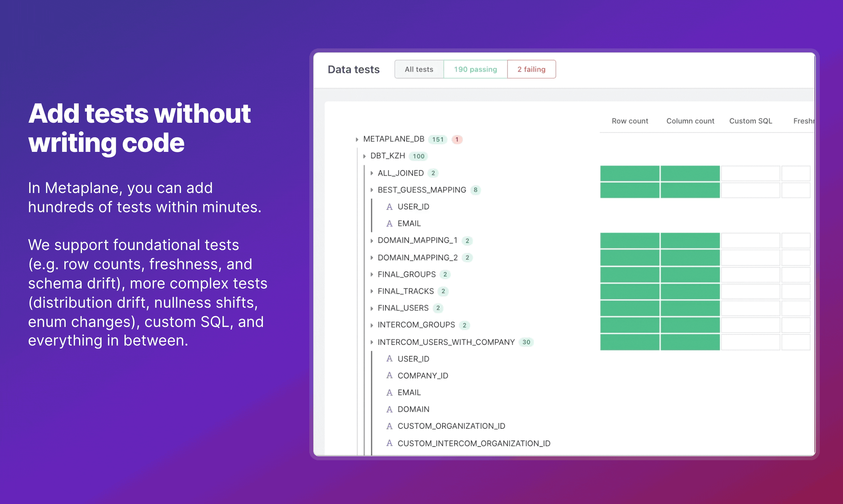Select the DBT_KZH label

[388, 156]
